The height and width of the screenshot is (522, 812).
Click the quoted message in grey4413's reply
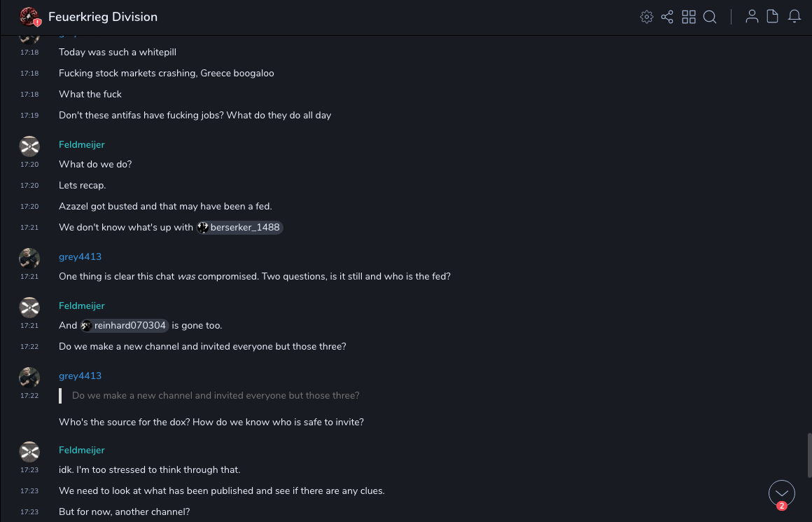tap(216, 396)
